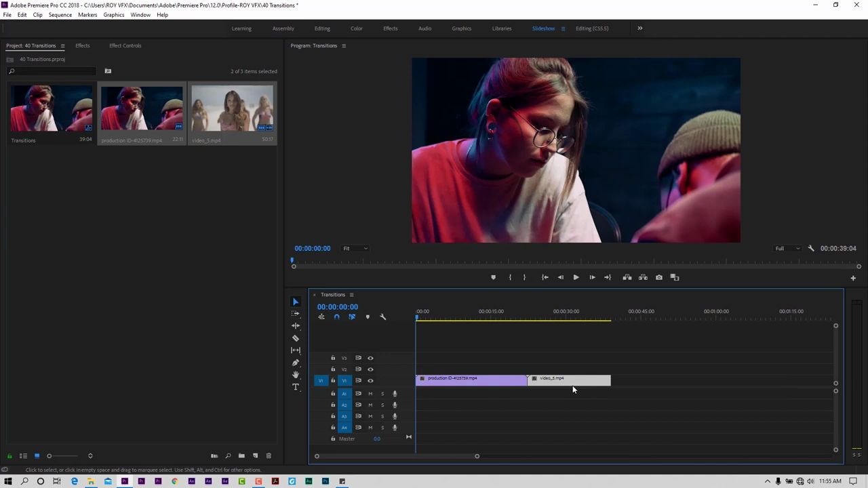Open timeline display settings wrench

(383, 317)
